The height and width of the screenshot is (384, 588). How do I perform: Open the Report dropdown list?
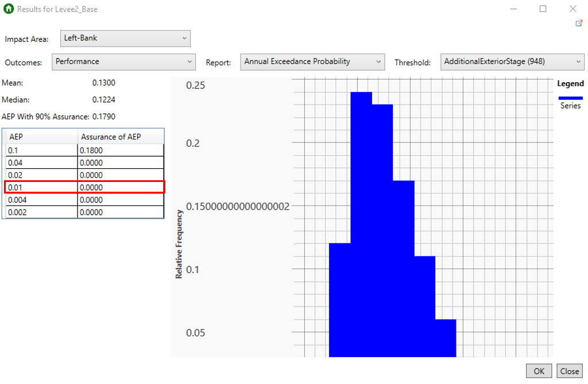[x=312, y=62]
